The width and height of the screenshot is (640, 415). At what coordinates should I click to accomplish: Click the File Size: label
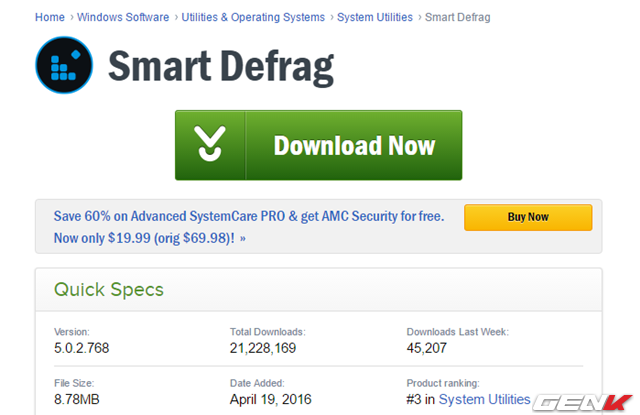(74, 383)
